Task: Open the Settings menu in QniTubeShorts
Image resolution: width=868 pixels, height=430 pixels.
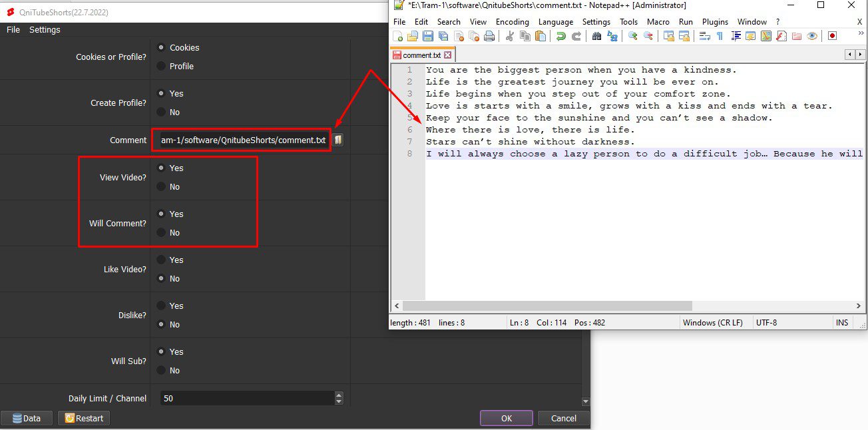Action: pyautogui.click(x=45, y=30)
